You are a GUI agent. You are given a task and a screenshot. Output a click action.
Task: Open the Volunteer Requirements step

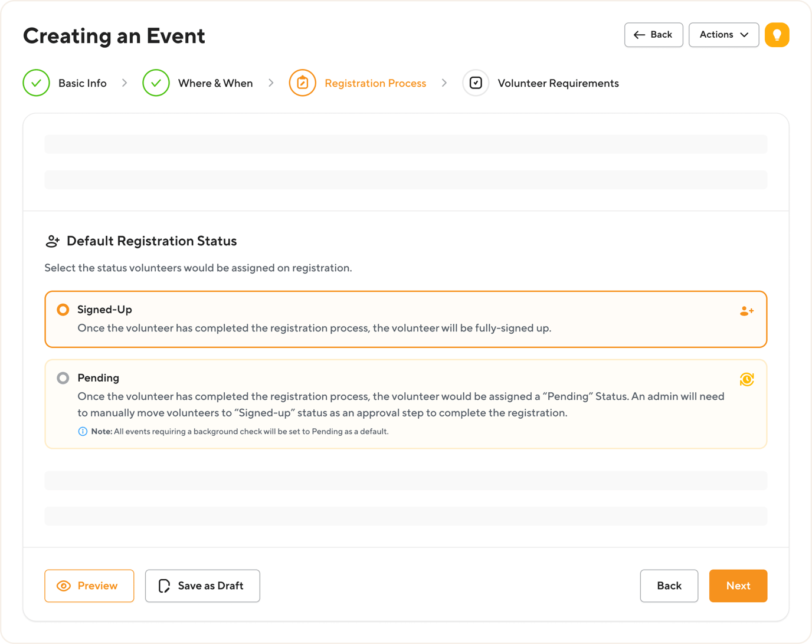[x=558, y=83]
